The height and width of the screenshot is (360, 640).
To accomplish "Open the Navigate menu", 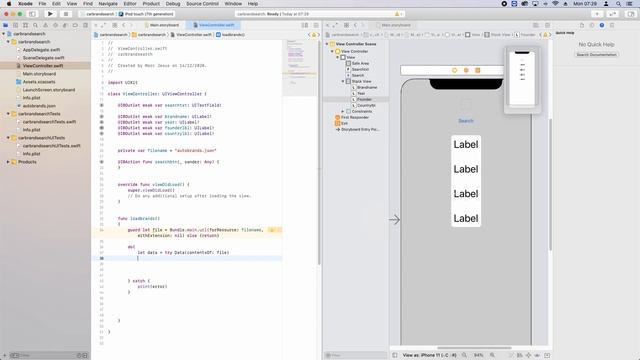I will pos(108,4).
